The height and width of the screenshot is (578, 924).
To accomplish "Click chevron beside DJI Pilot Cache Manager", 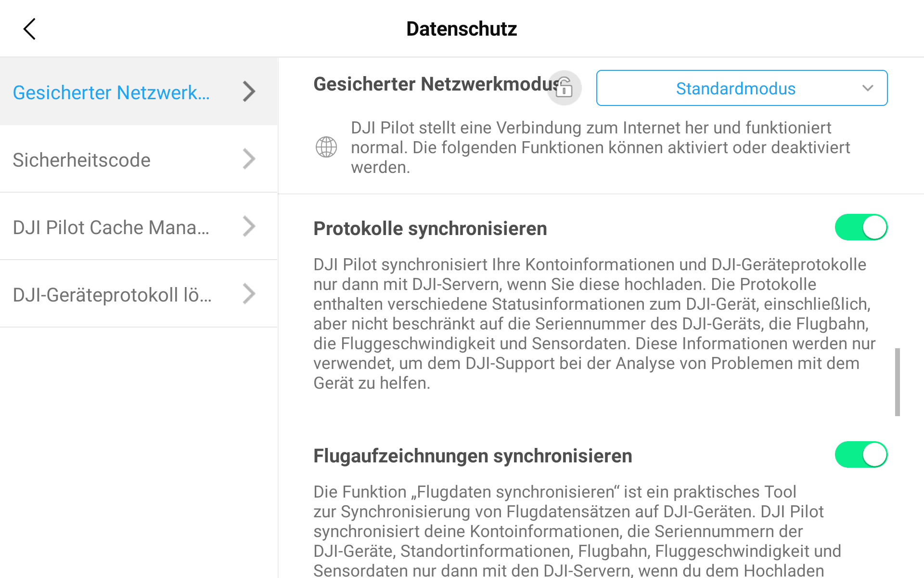I will click(249, 226).
